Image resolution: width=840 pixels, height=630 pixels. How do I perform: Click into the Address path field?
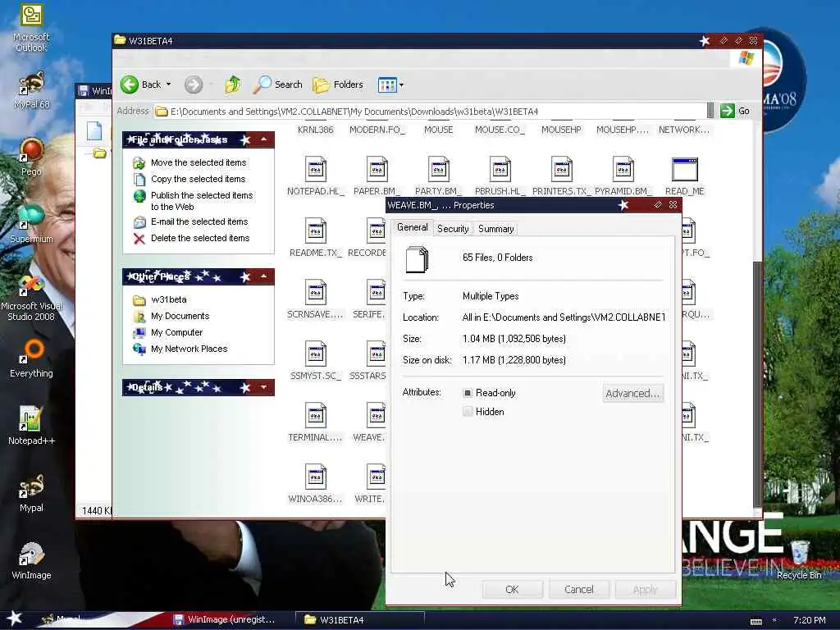(430, 112)
